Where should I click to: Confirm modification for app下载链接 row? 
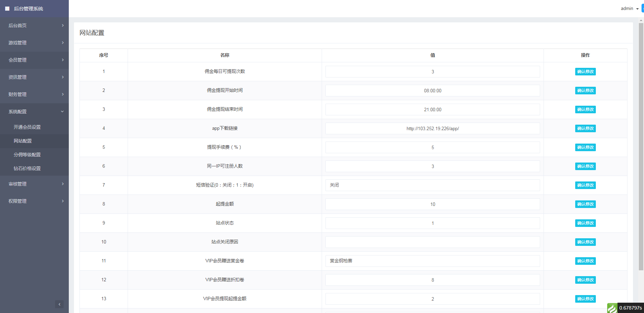pyautogui.click(x=585, y=128)
